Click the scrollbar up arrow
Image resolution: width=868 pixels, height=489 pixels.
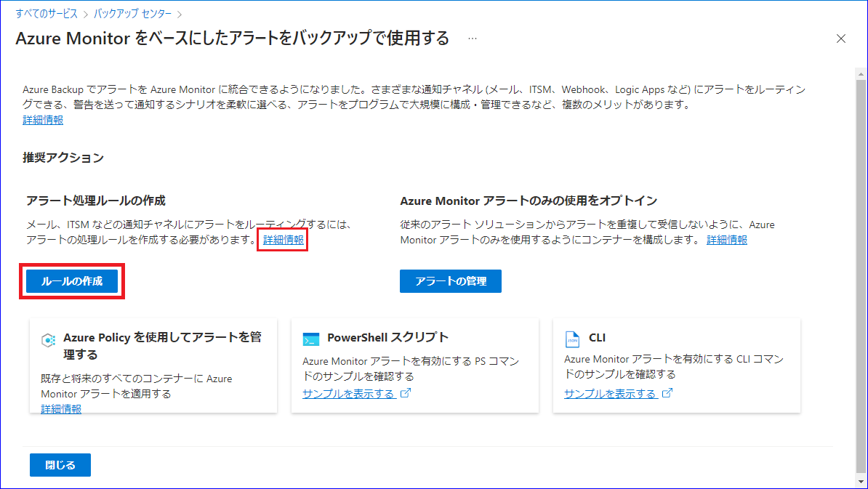tap(861, 73)
